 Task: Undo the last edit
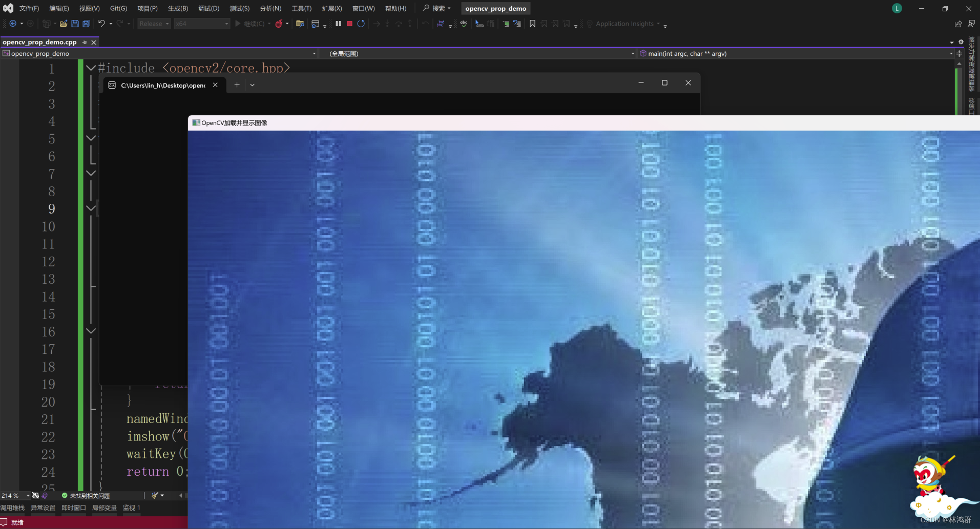point(101,24)
